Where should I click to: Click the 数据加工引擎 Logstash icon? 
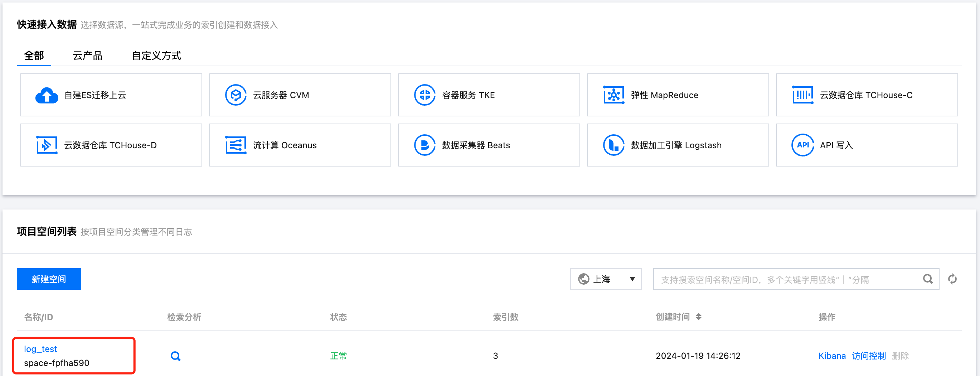click(613, 145)
